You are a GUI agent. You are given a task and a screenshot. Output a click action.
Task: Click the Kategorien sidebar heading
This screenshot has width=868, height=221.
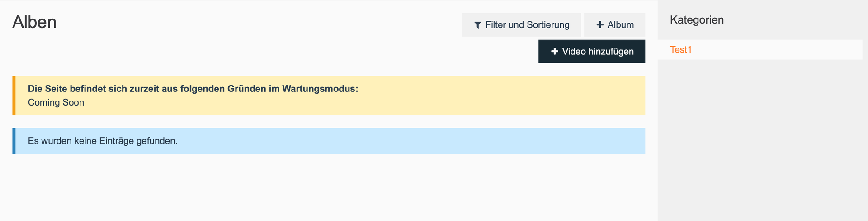click(697, 20)
